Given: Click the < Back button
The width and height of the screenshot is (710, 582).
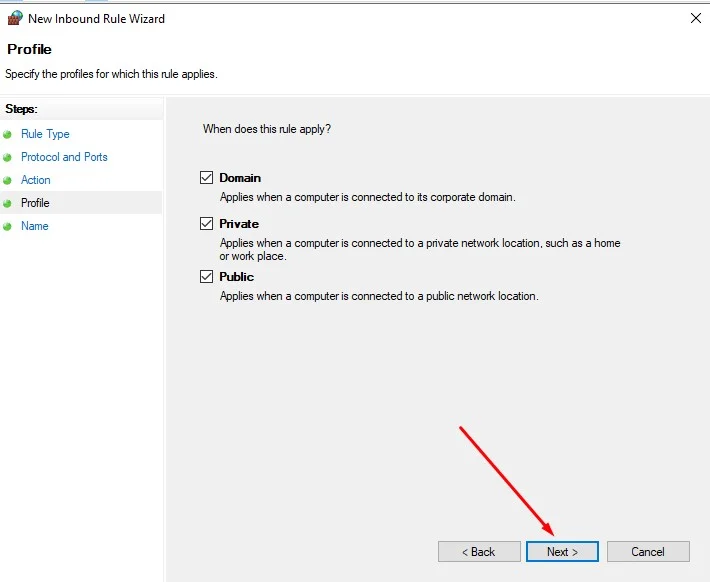Looking at the screenshot, I should coord(479,552).
